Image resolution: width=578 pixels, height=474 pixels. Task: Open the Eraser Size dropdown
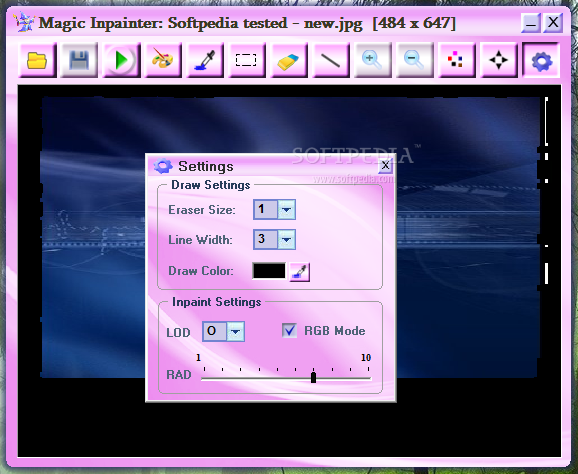[x=286, y=210]
